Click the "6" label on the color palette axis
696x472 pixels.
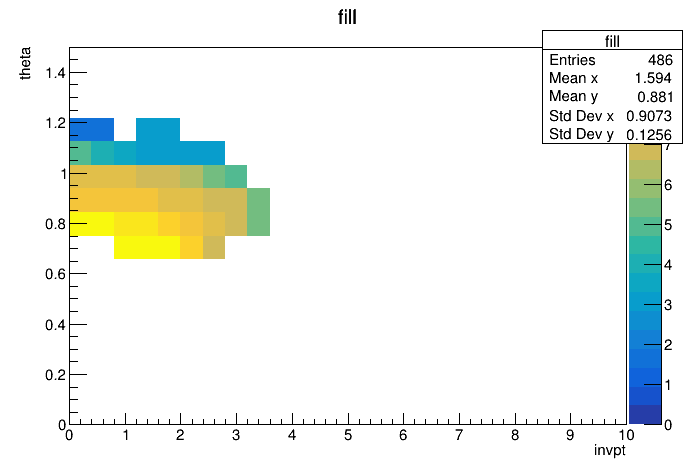pos(668,185)
